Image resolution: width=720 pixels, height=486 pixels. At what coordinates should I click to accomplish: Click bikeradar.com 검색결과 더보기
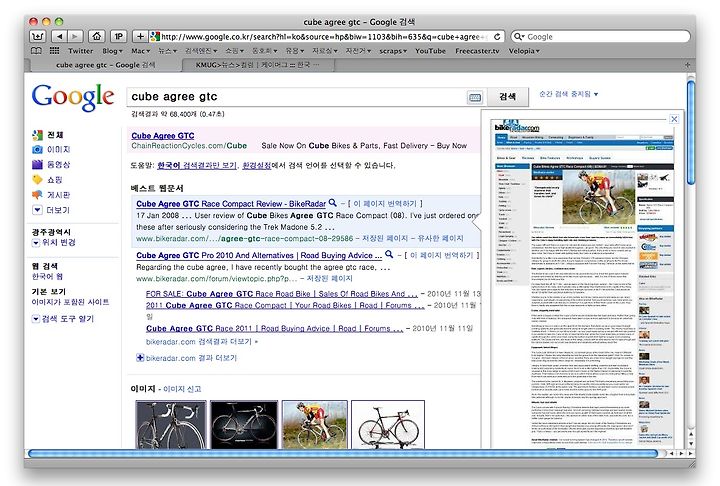(x=202, y=342)
